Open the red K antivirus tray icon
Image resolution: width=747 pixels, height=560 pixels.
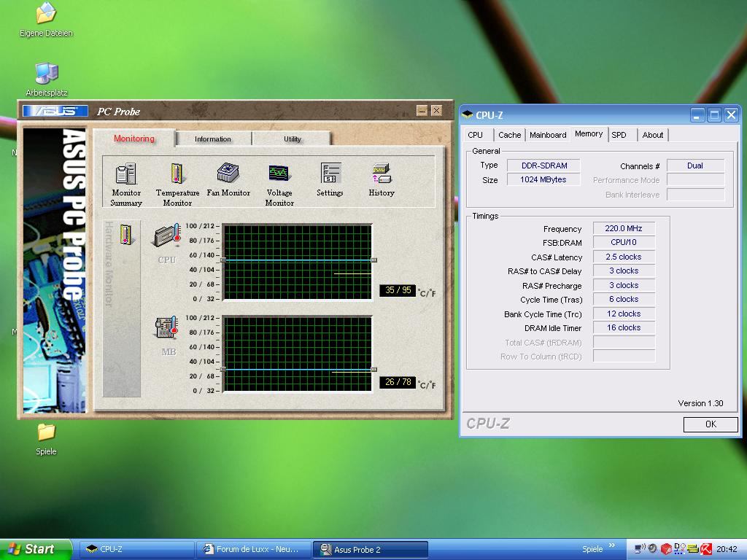pos(705,549)
